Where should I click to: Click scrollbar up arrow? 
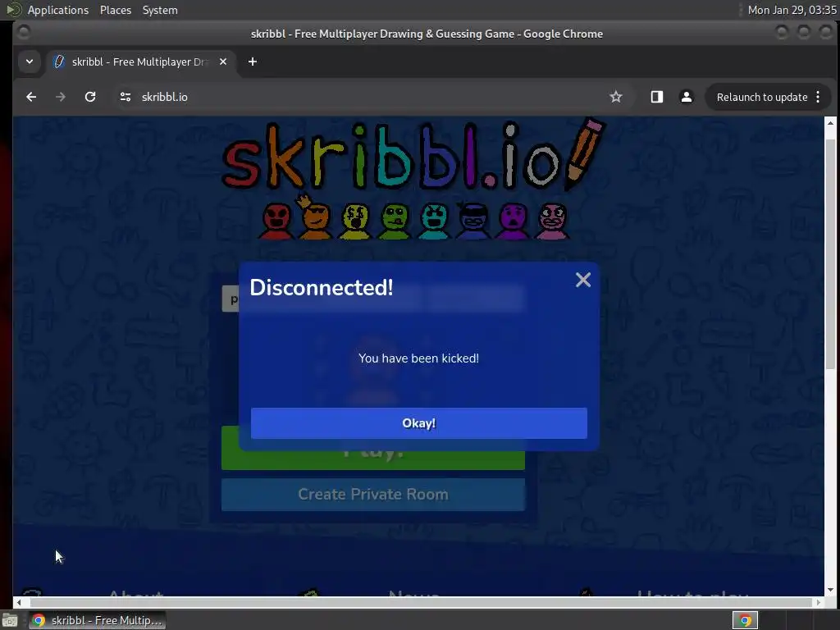point(830,123)
